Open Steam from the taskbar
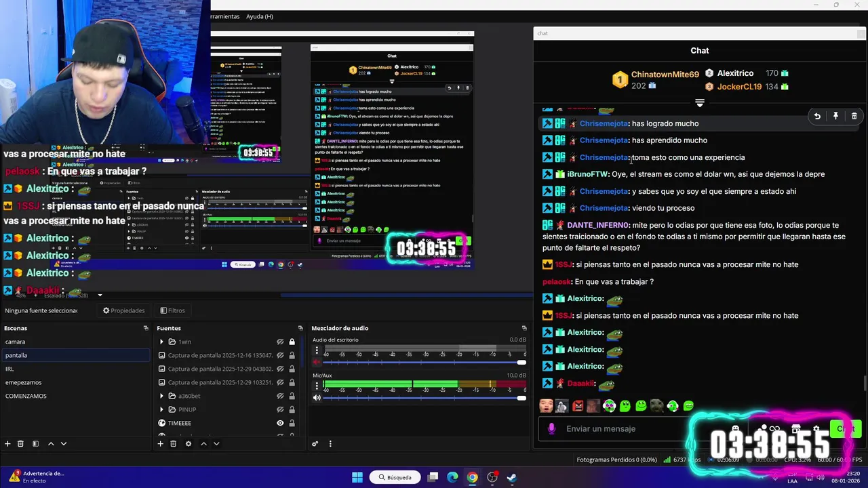 512,477
